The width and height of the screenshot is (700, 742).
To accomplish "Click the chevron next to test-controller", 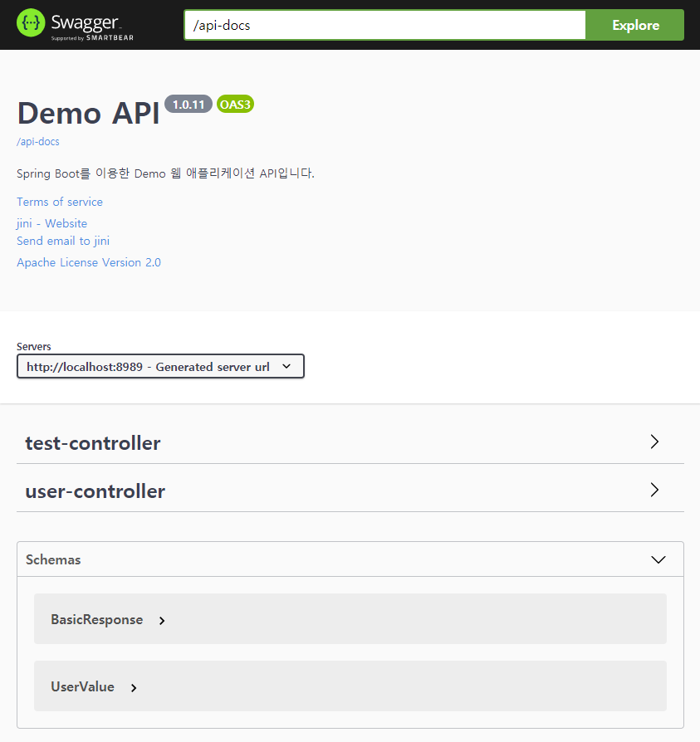I will (x=654, y=442).
